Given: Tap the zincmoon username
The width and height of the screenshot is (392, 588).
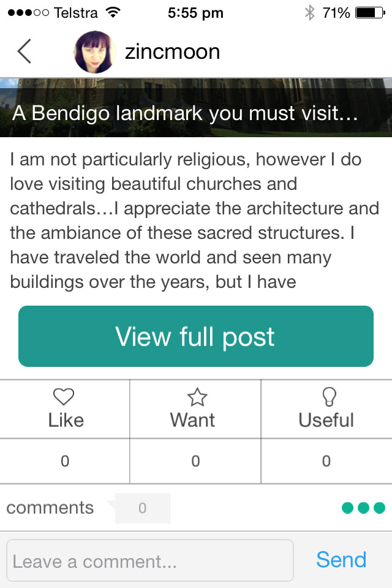Looking at the screenshot, I should pos(172,51).
